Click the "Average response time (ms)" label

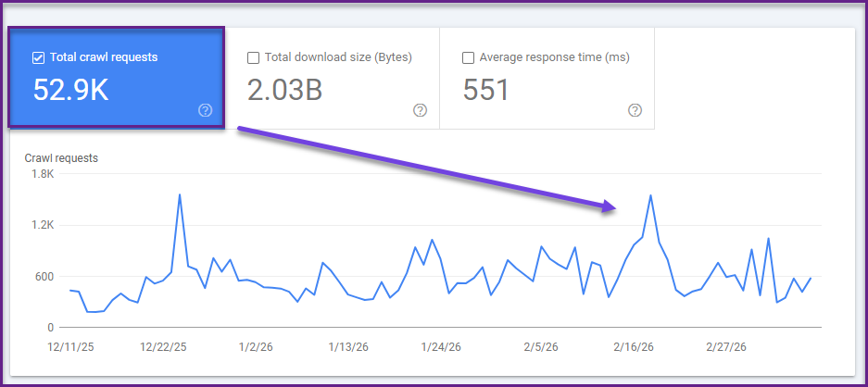click(x=554, y=57)
